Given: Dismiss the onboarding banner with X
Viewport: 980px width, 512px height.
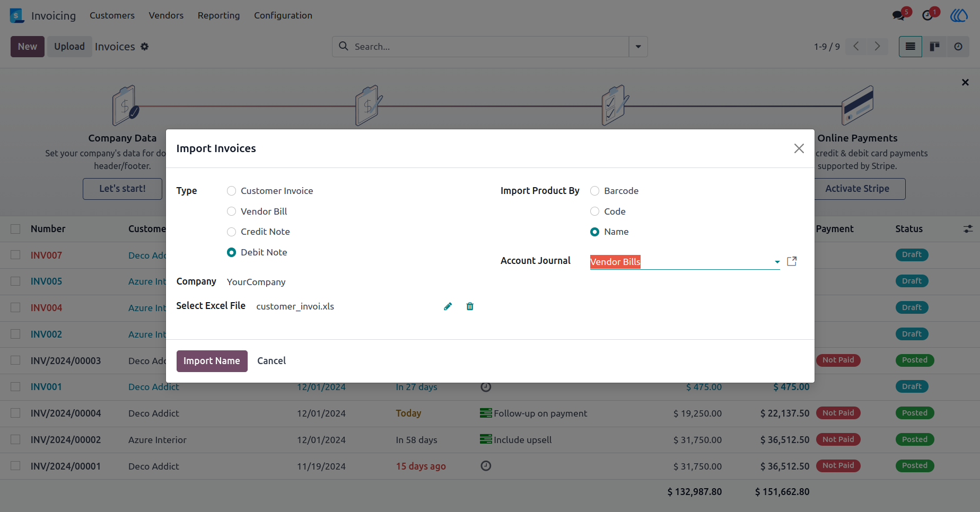Looking at the screenshot, I should (x=965, y=82).
